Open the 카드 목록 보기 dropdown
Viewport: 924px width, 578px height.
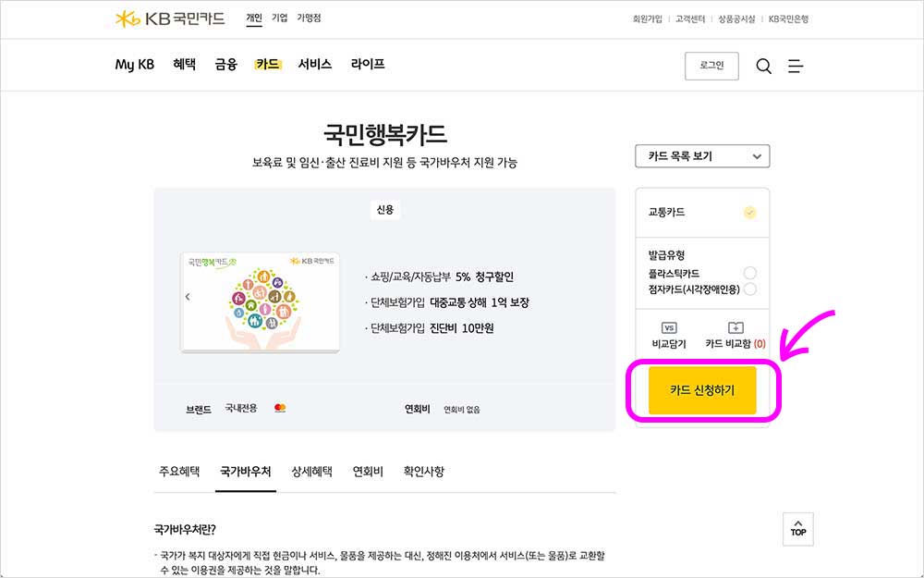pos(701,155)
